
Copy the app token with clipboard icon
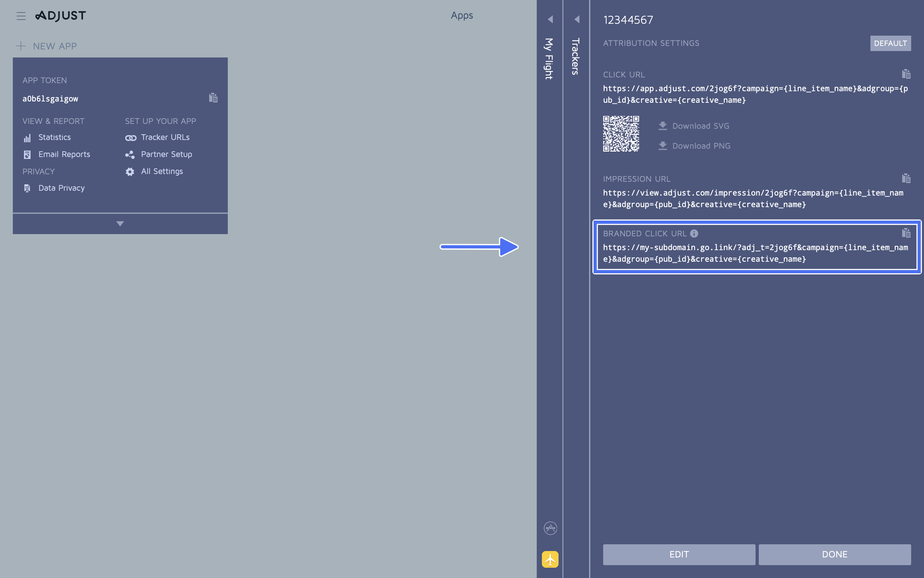[213, 98]
